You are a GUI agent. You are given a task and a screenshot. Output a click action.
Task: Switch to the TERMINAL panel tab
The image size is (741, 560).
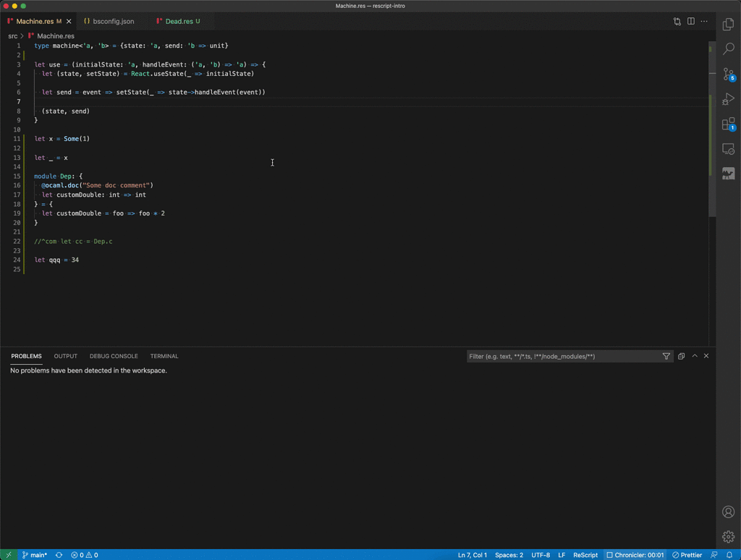point(164,356)
